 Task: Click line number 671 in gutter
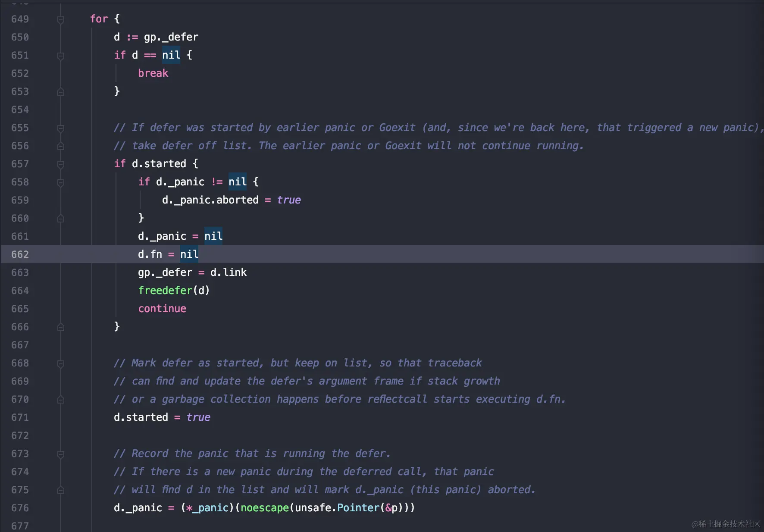20,417
